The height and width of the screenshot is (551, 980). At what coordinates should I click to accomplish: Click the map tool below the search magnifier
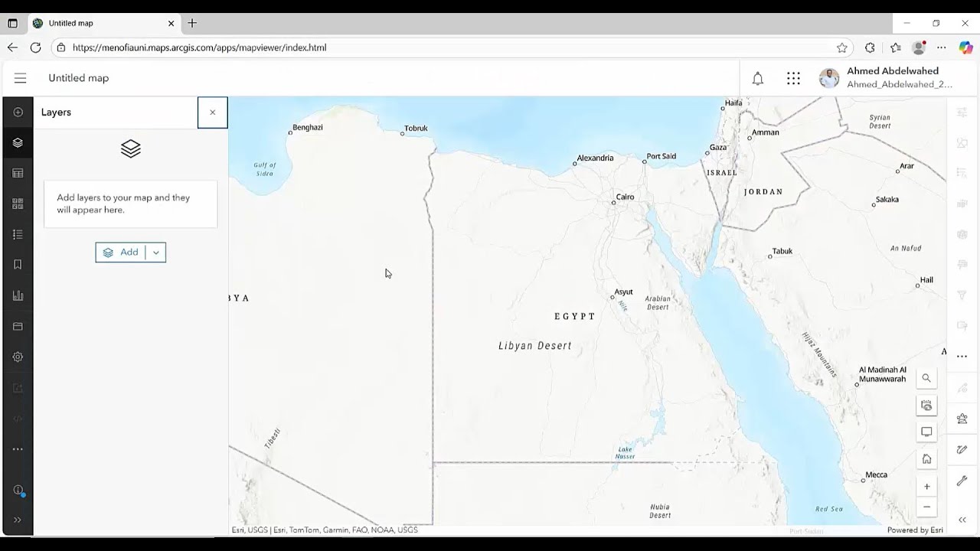[x=926, y=406]
